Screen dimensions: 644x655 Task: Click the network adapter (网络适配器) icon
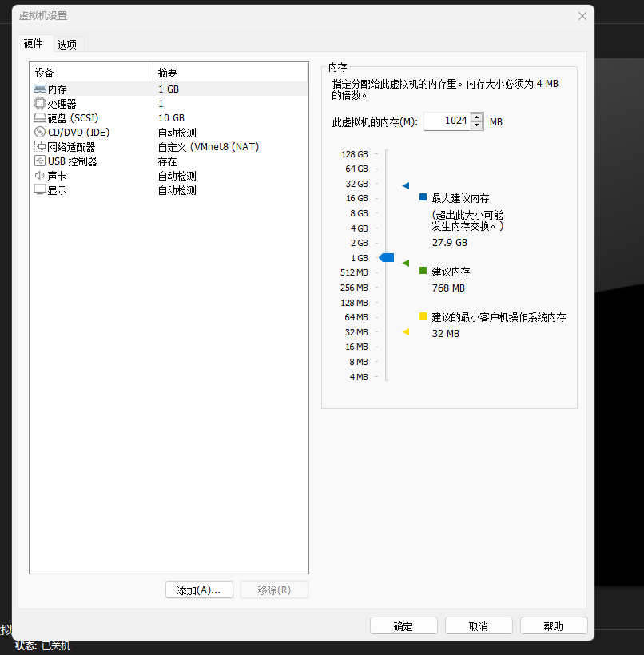(x=40, y=146)
